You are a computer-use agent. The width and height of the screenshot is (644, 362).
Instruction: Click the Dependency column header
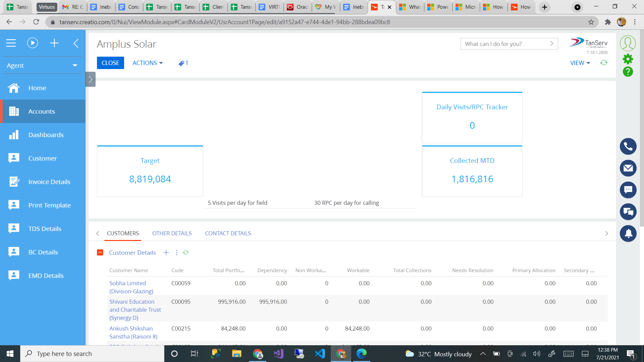point(272,270)
